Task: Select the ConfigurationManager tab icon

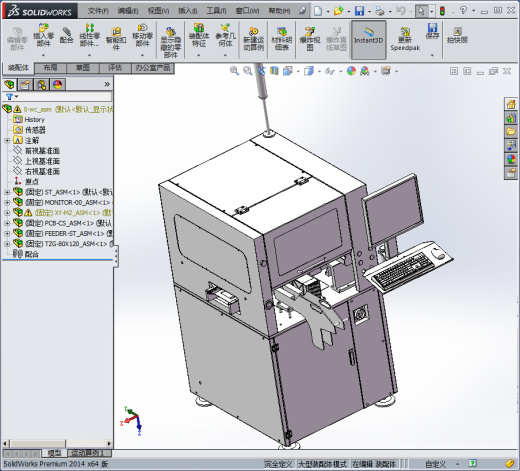Action: tap(41, 85)
